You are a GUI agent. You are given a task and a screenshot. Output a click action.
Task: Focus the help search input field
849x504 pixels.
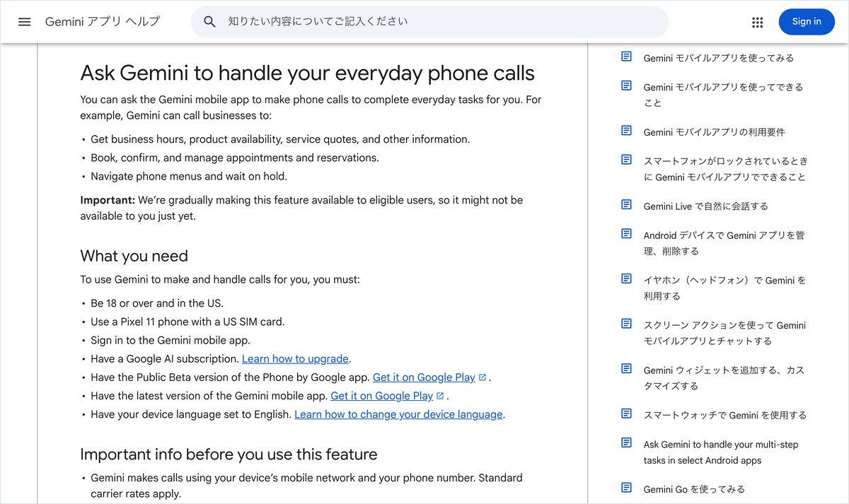(429, 22)
